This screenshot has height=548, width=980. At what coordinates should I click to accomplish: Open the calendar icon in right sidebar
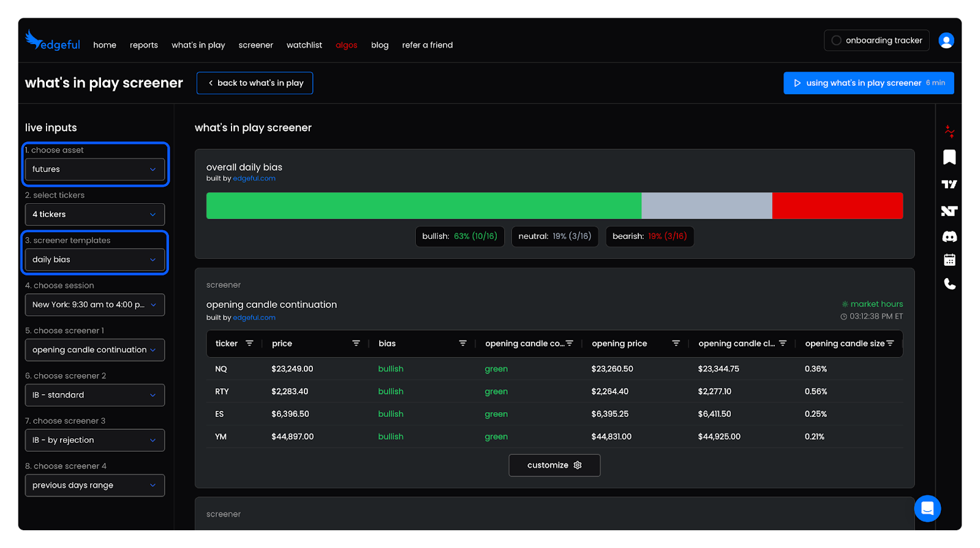pyautogui.click(x=949, y=260)
